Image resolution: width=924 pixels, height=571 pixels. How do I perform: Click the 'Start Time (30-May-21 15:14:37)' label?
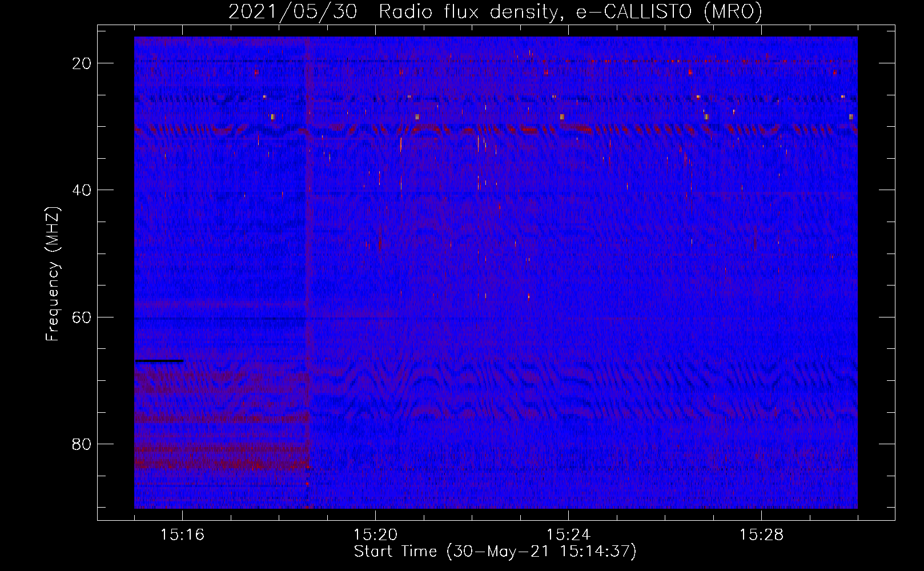(495, 552)
